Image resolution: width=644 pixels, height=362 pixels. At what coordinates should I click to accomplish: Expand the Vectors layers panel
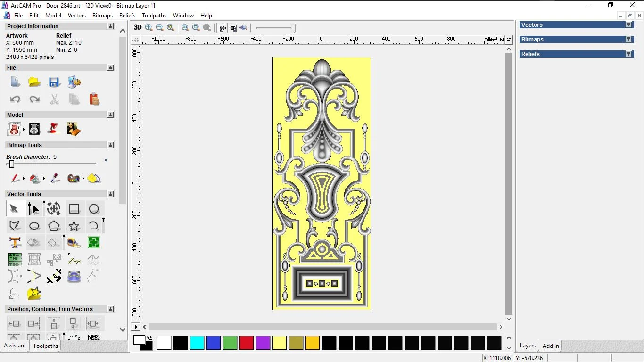pyautogui.click(x=628, y=25)
